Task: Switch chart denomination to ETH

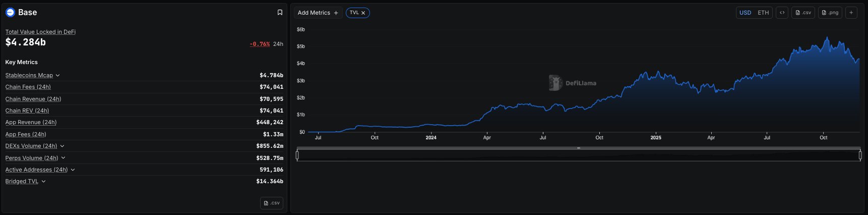Action: click(763, 13)
